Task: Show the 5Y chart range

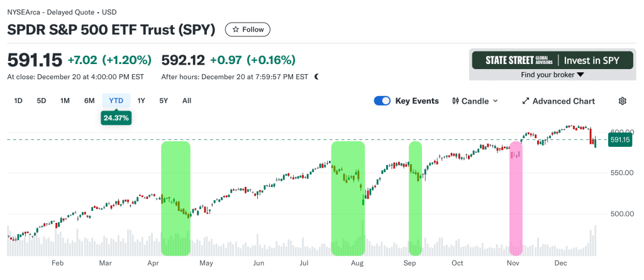Action: pyautogui.click(x=164, y=100)
